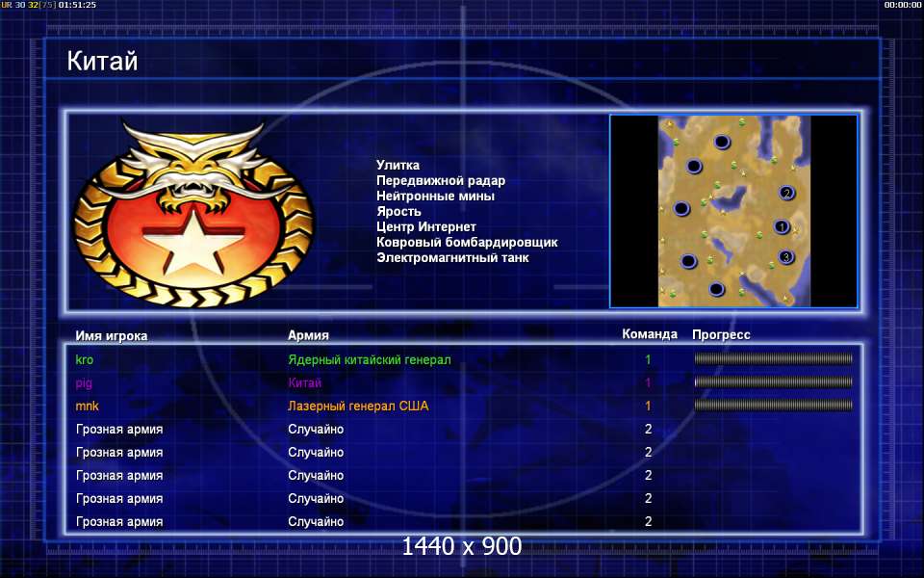
Task: Select start position marker 3 on minimap
Action: (785, 257)
